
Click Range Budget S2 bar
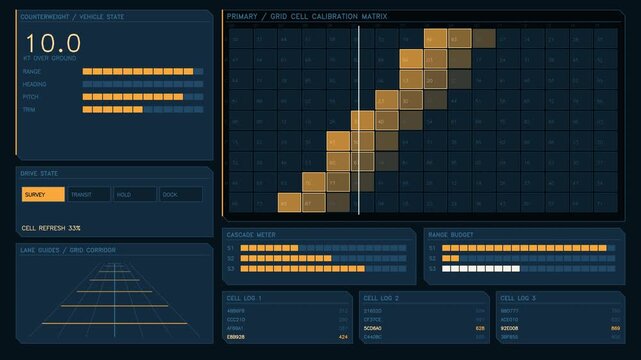pyautogui.click(x=529, y=258)
